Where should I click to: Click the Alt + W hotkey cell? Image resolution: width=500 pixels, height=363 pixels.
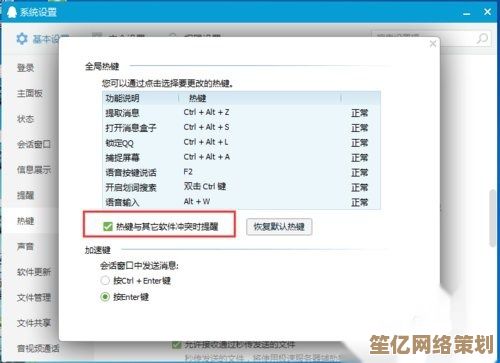tap(197, 201)
